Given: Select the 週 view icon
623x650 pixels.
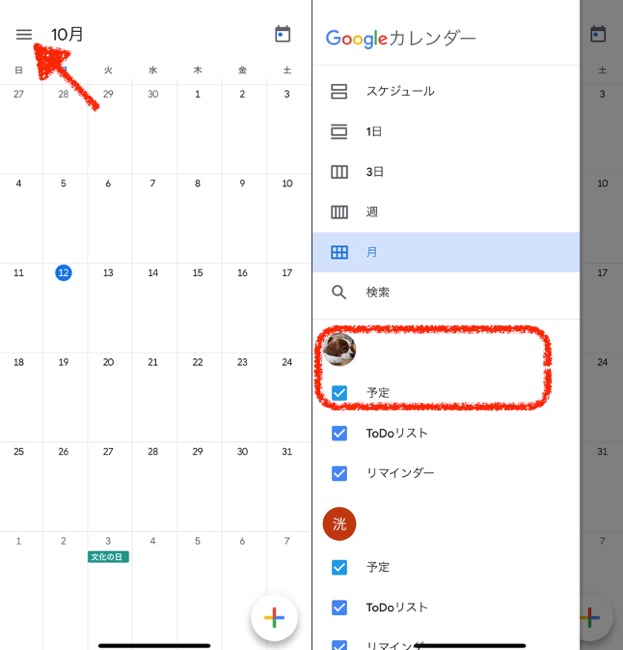Looking at the screenshot, I should (339, 212).
